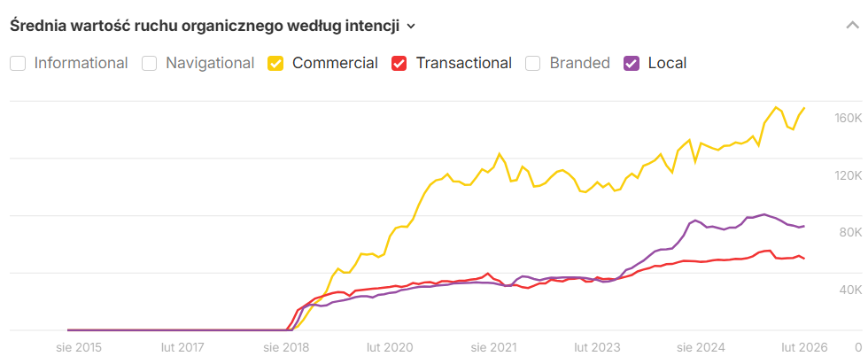
Task: Uncheck the red Transactional checkbox
Action: click(x=399, y=63)
